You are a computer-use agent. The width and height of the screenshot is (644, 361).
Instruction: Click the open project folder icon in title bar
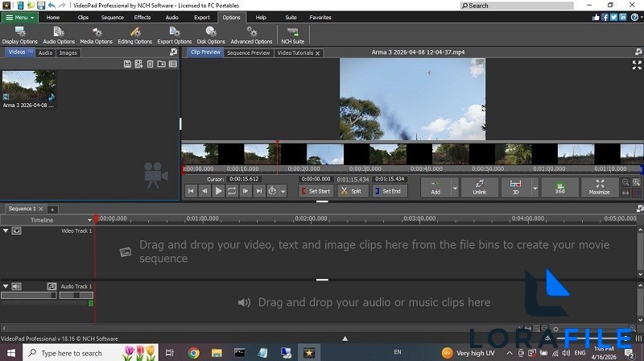(x=31, y=6)
